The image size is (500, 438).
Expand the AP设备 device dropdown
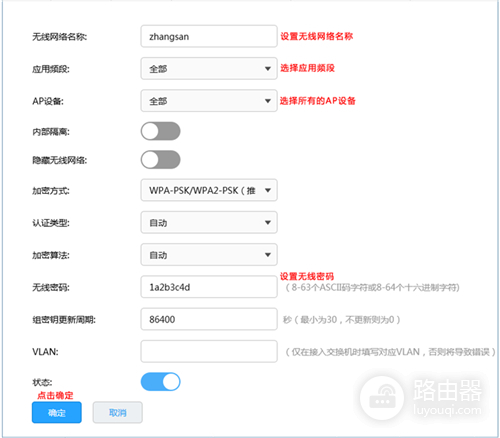(209, 101)
